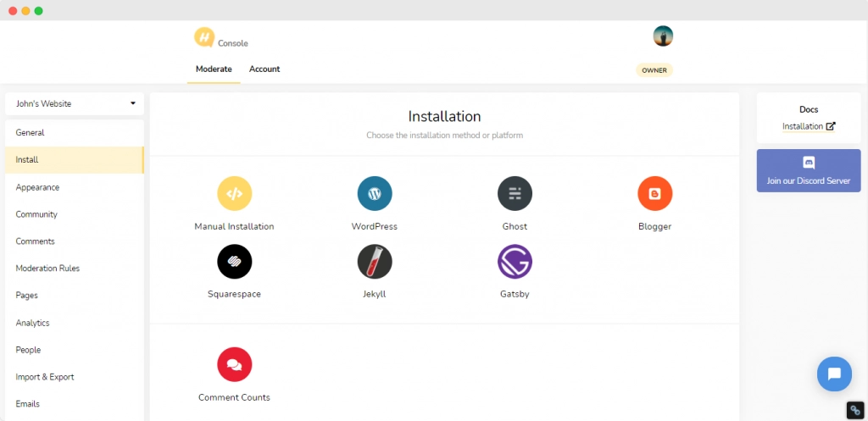
Task: Open Moderation Rules in sidebar
Action: [75, 269]
